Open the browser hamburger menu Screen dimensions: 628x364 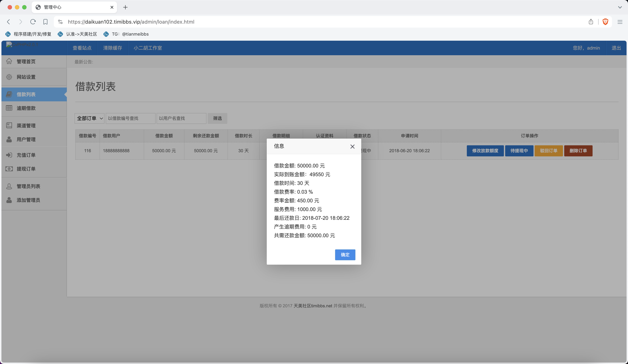(620, 22)
